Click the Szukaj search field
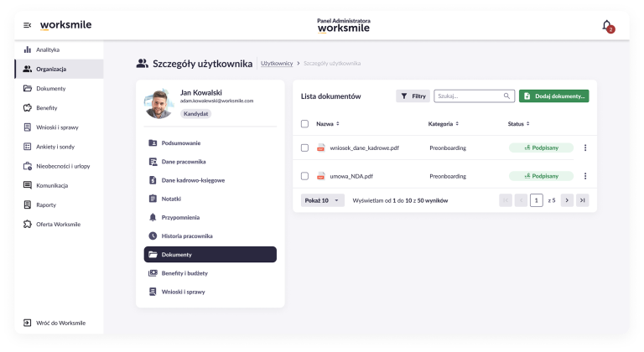 point(474,96)
